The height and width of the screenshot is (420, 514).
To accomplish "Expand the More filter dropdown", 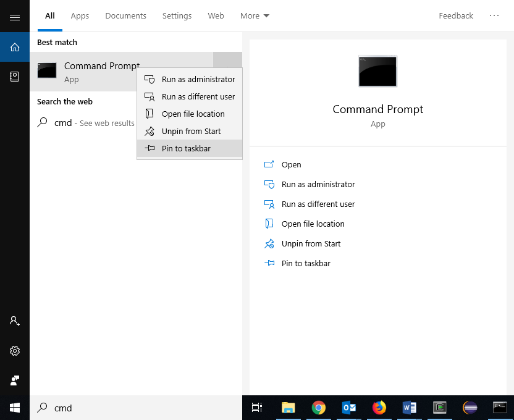I will 255,16.
